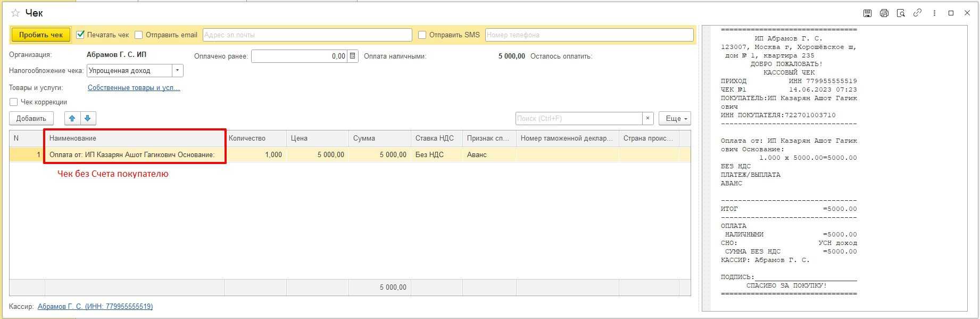Click the Сумма column header
Viewport: 980px width, 319px height.
380,138
